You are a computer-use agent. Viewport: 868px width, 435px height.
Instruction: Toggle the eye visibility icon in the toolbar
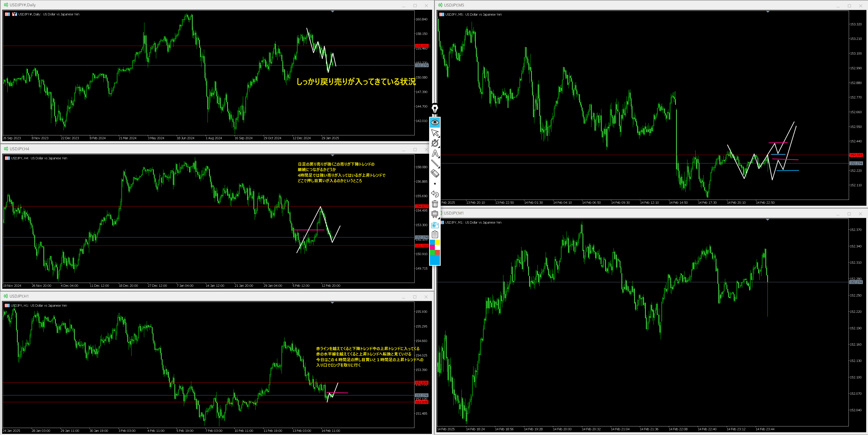pyautogui.click(x=435, y=122)
